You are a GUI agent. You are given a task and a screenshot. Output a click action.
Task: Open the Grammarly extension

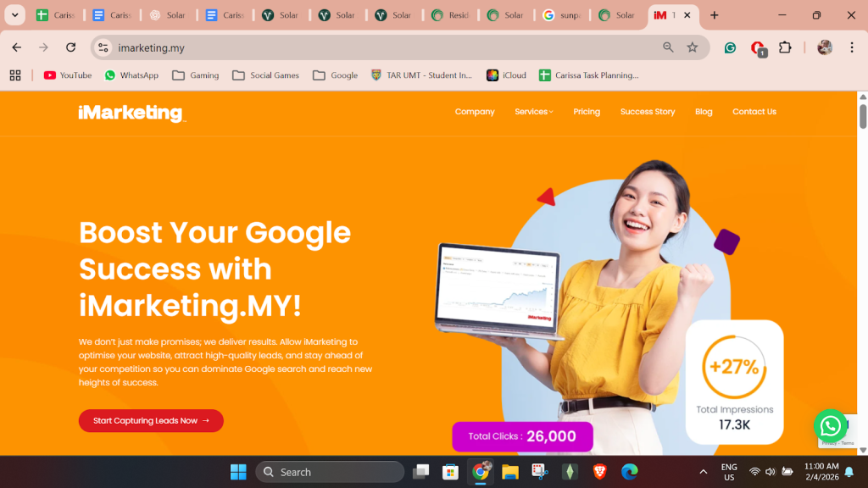(730, 47)
